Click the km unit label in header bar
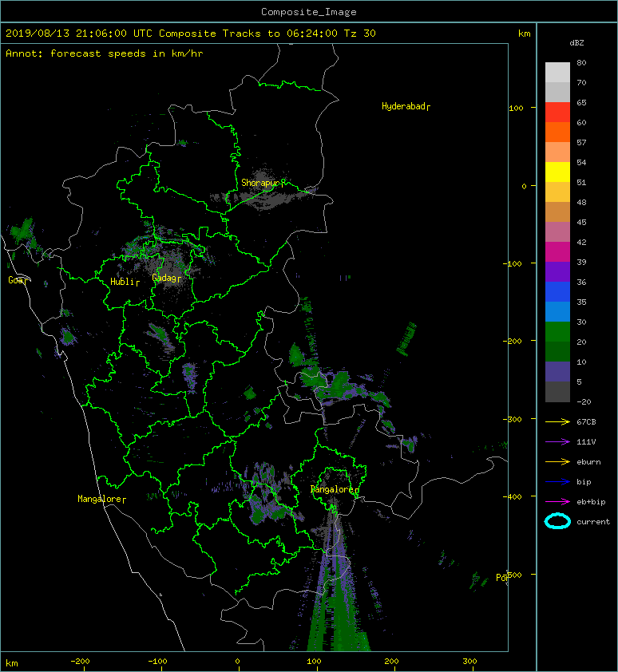 click(525, 34)
